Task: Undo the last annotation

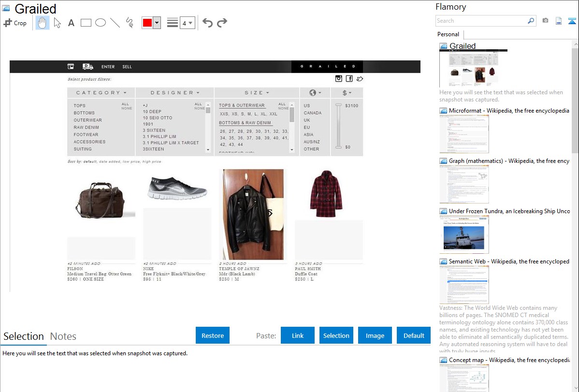Action: pos(207,23)
